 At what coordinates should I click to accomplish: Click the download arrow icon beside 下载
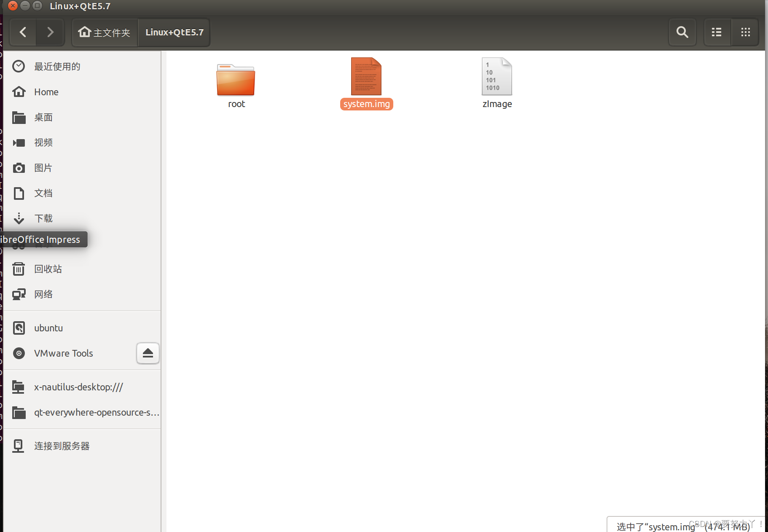[x=19, y=218]
